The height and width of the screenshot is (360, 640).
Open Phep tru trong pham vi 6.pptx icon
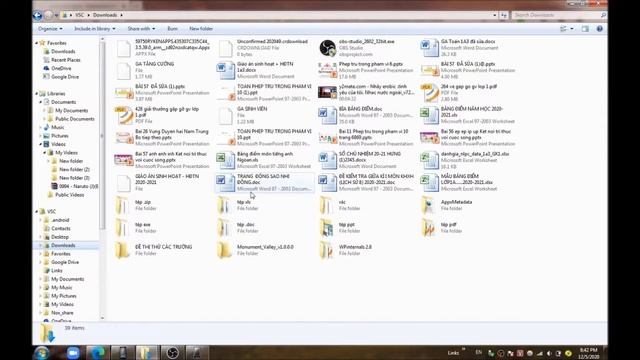(327, 71)
